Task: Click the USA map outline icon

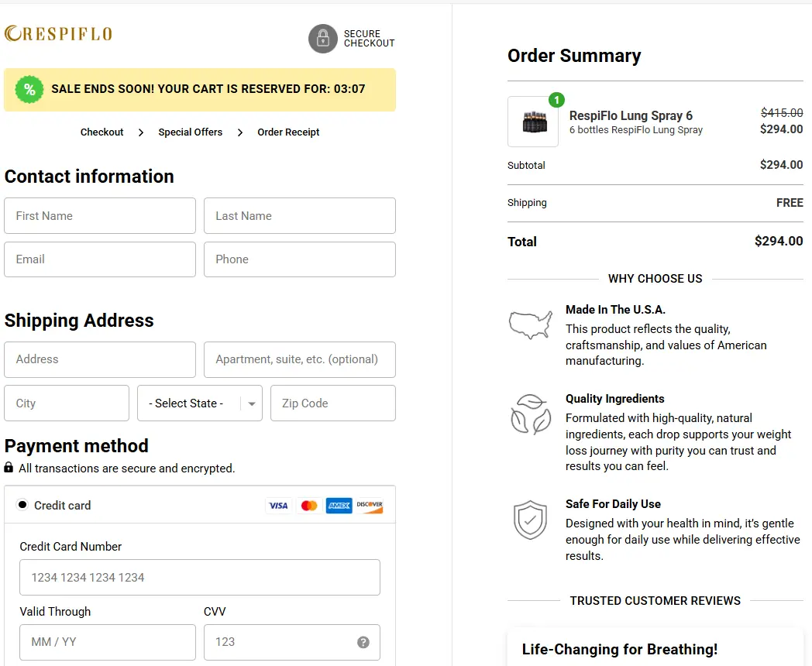Action: pyautogui.click(x=530, y=324)
